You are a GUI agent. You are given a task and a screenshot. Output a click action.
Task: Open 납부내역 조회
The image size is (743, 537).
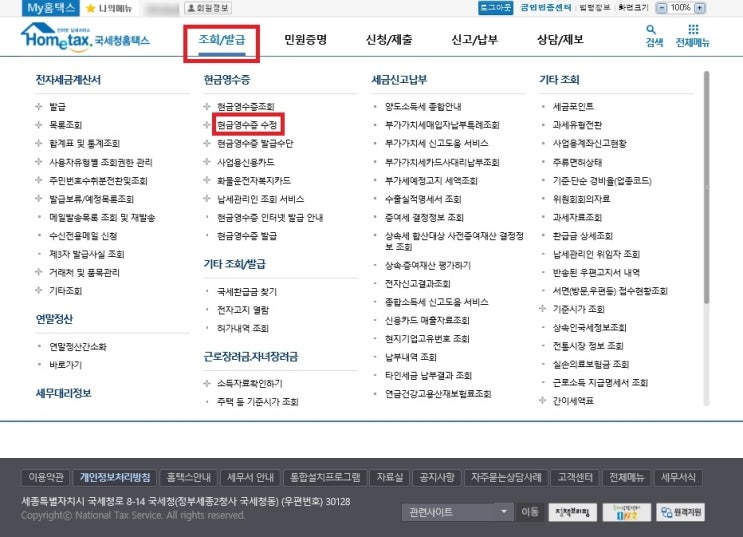point(410,357)
